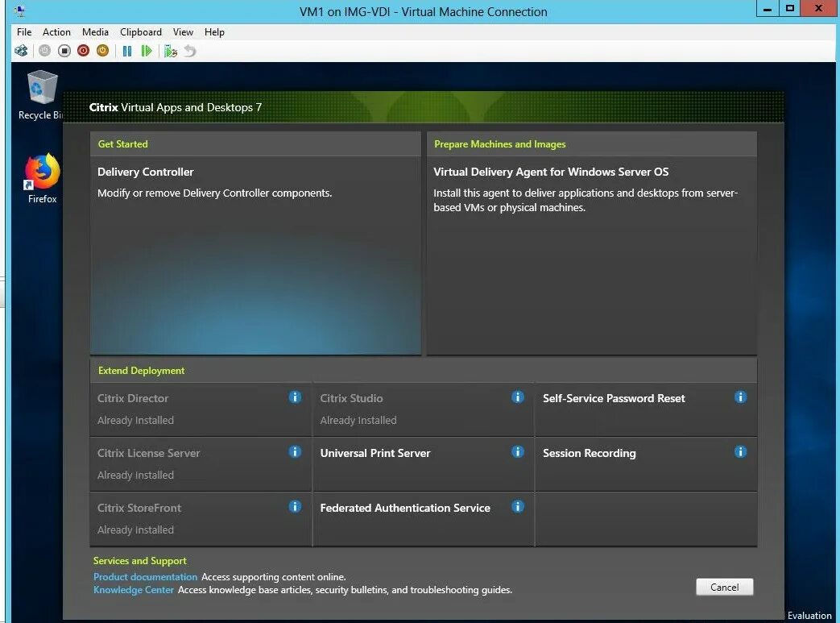Open the View menu
840x623 pixels.
pyautogui.click(x=183, y=32)
